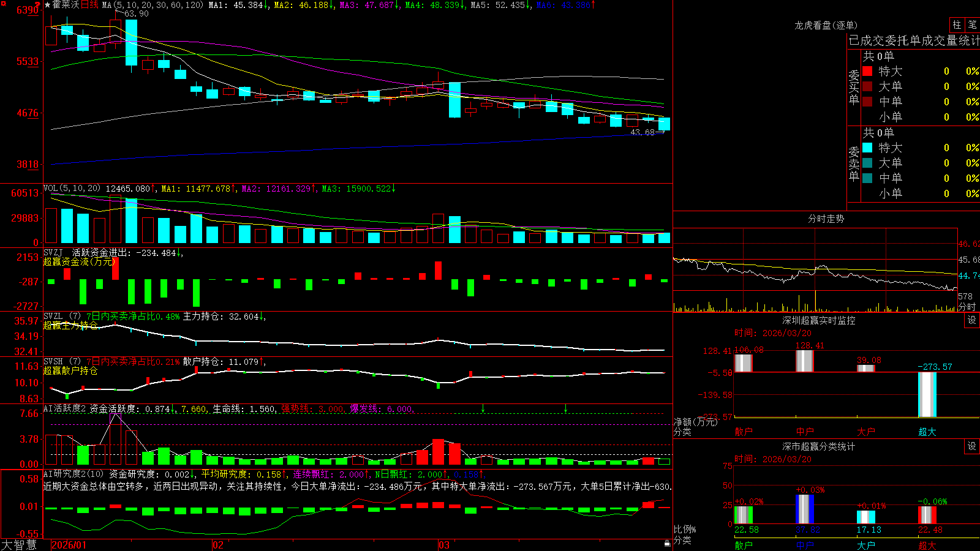
Task: Click the cyan 大户 17.13 bar in 分类统计
Action: point(865,517)
